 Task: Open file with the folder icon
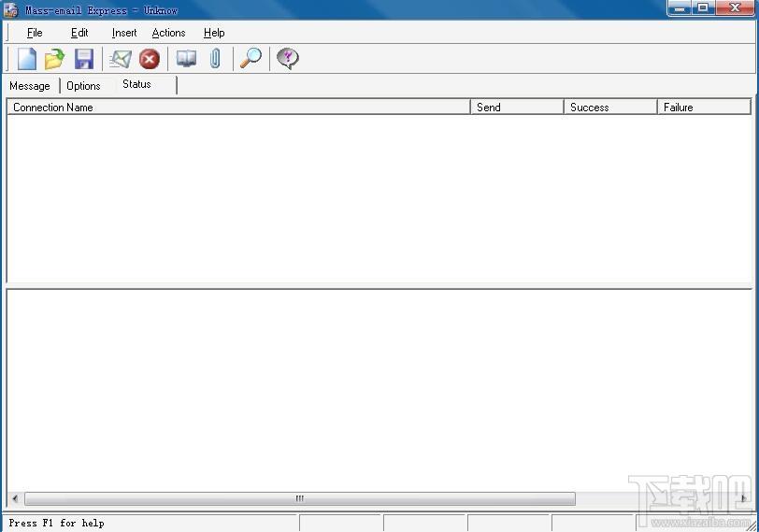55,59
